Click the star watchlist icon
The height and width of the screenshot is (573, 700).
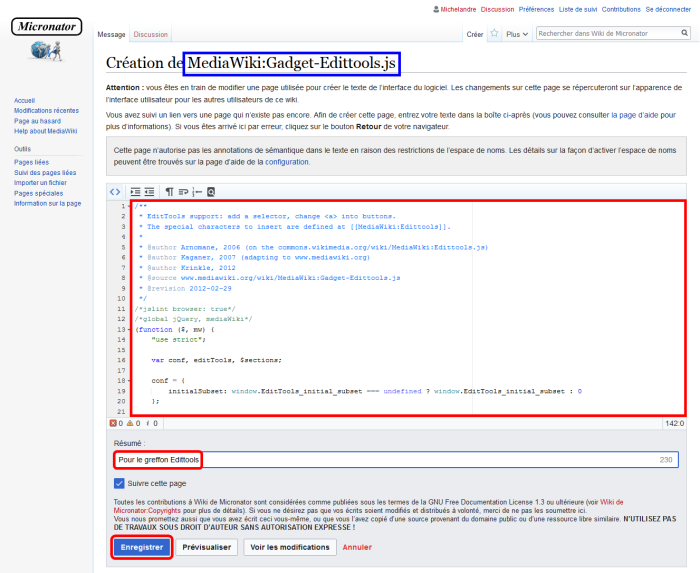point(494,33)
